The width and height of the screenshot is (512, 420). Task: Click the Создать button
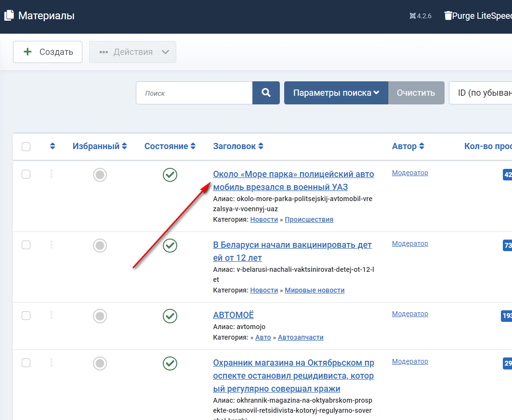(48, 52)
